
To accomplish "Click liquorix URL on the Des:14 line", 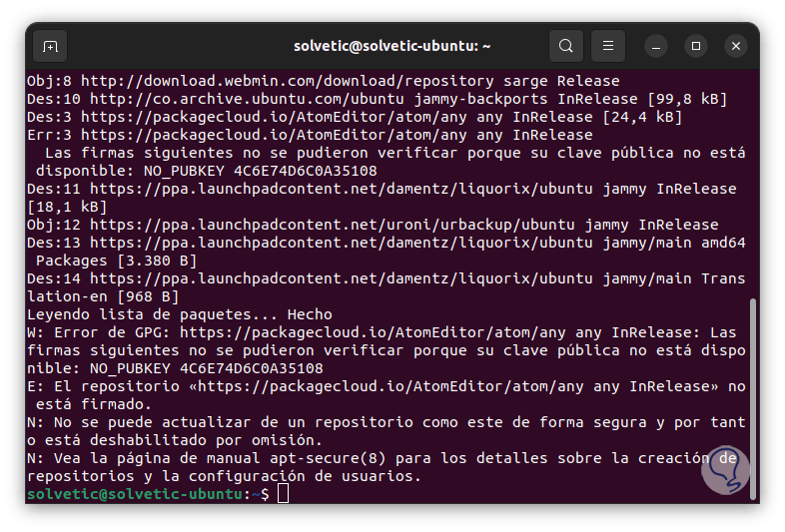I will tap(342, 278).
